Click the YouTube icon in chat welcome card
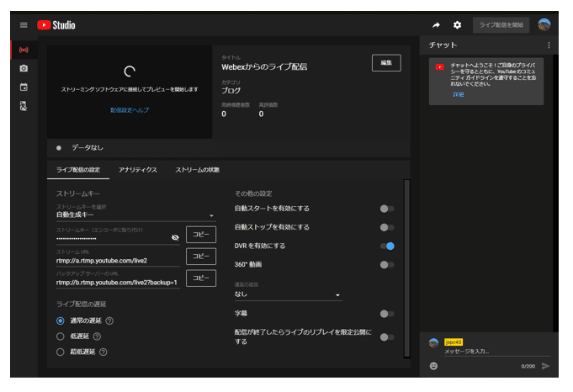573x392 pixels. click(x=439, y=67)
